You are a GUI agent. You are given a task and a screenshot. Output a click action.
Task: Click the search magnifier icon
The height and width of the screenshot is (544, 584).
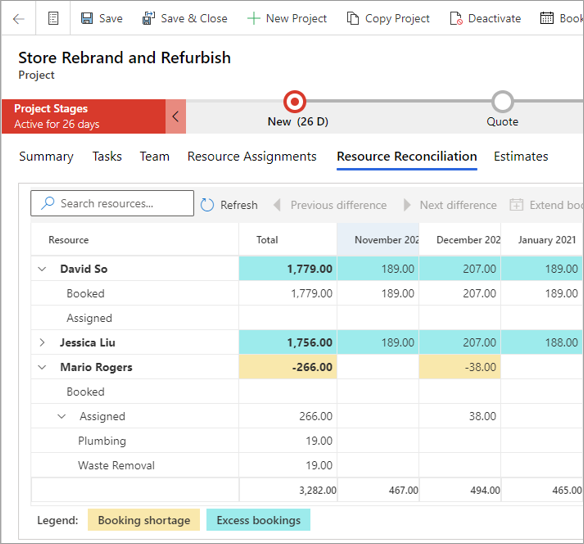[47, 203]
